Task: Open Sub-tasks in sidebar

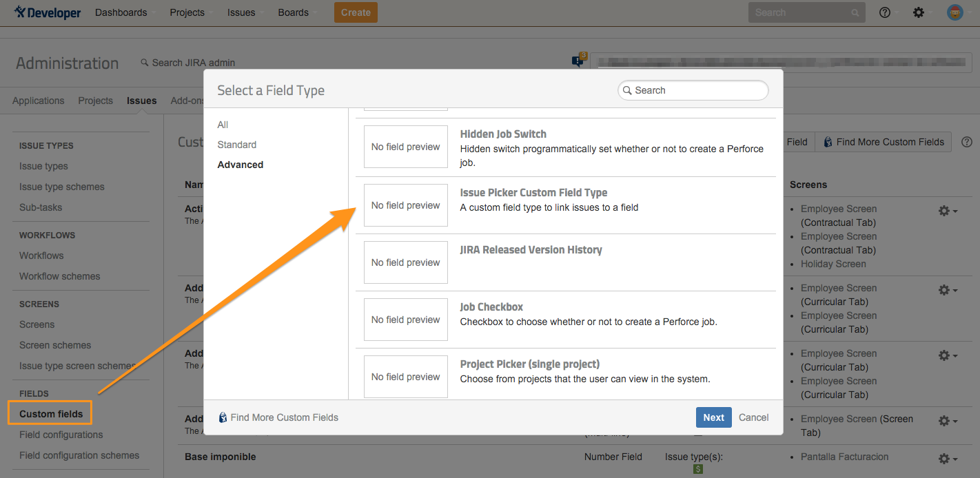Action: coord(41,207)
